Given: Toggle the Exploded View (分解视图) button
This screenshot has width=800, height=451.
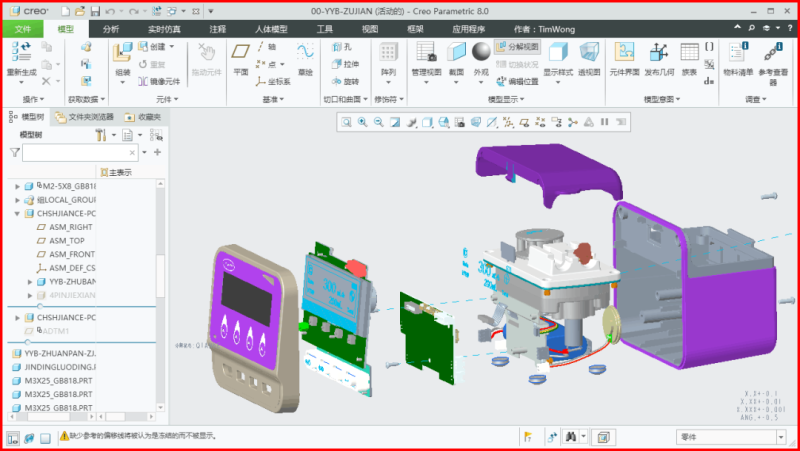Looking at the screenshot, I should click(x=517, y=47).
